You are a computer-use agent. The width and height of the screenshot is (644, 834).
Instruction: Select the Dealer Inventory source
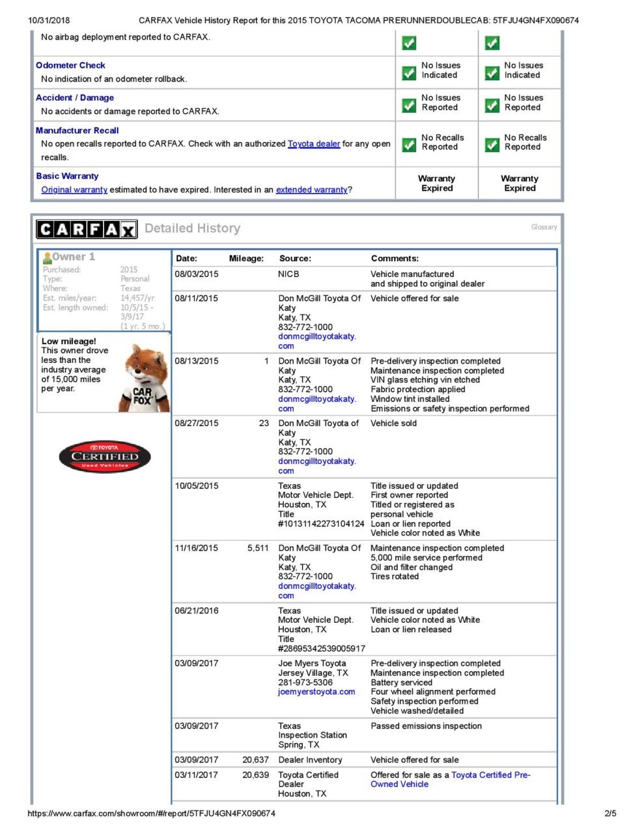click(x=310, y=760)
